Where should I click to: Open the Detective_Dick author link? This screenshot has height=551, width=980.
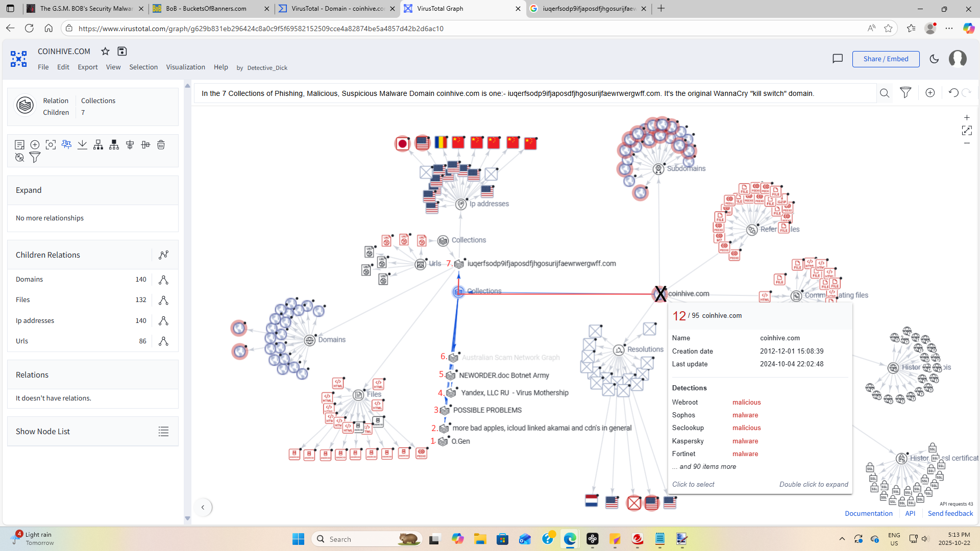267,67
